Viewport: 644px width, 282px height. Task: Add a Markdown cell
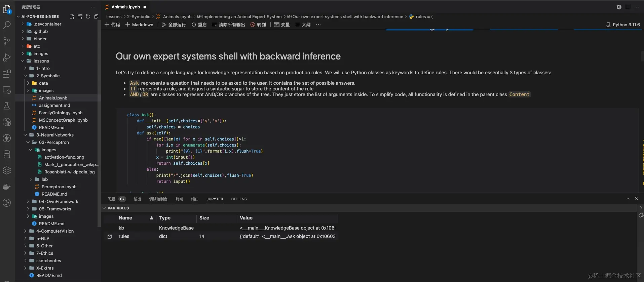(x=139, y=25)
